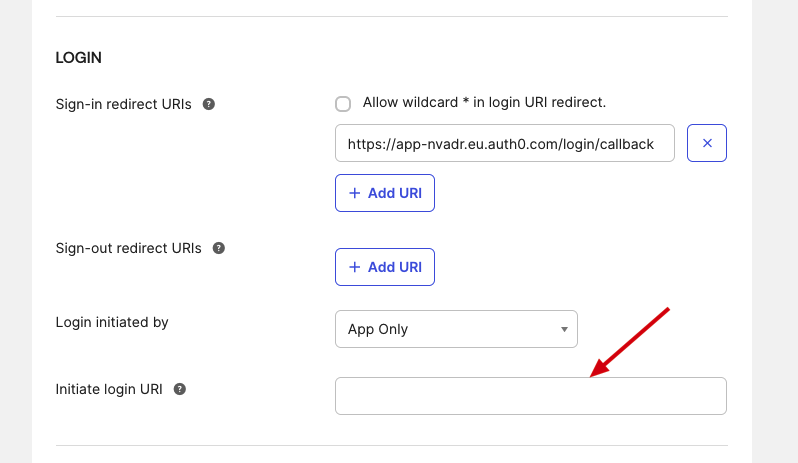
Task: Focus the auth0 login callback URI field
Action: point(504,144)
